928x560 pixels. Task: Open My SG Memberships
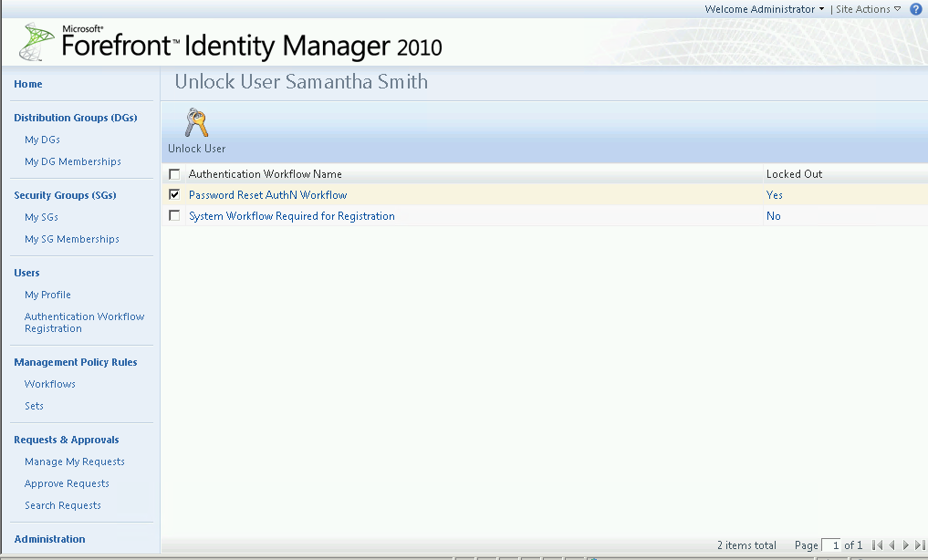(x=71, y=239)
